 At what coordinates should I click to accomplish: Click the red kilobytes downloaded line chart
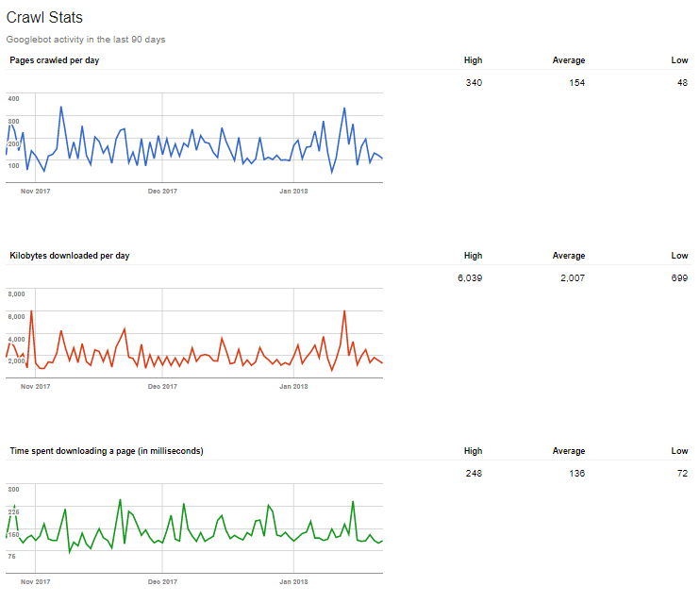point(194,333)
